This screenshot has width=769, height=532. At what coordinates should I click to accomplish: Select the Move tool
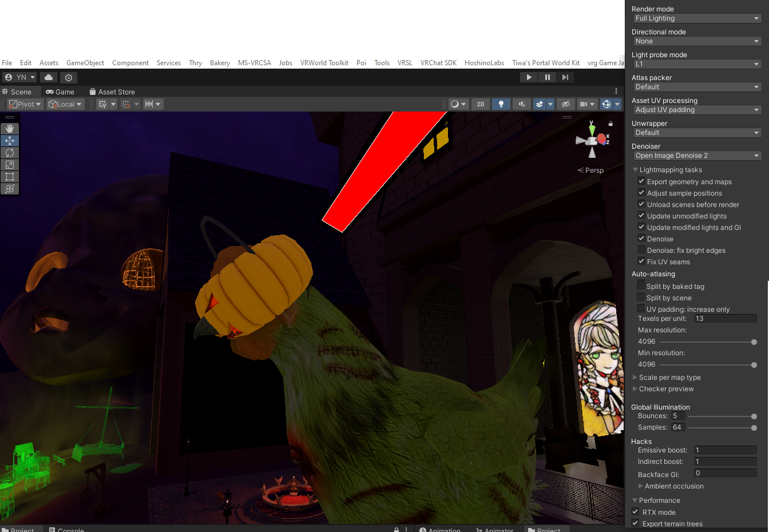(x=10, y=141)
